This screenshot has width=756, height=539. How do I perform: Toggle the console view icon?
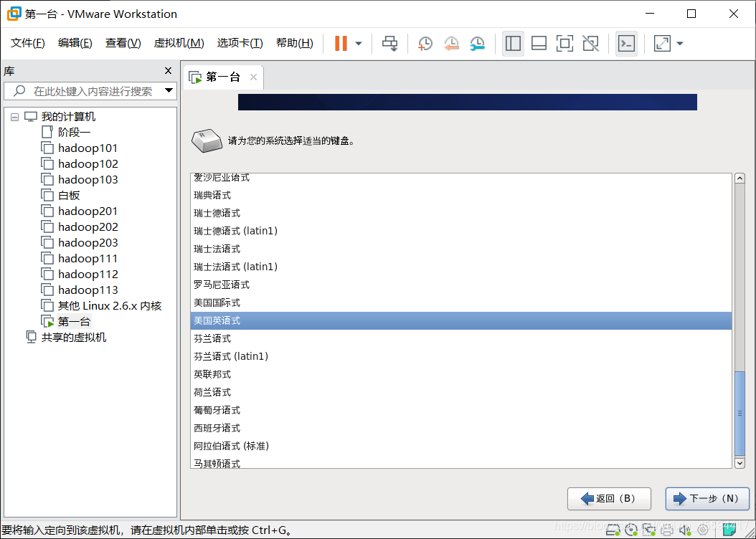tap(626, 43)
